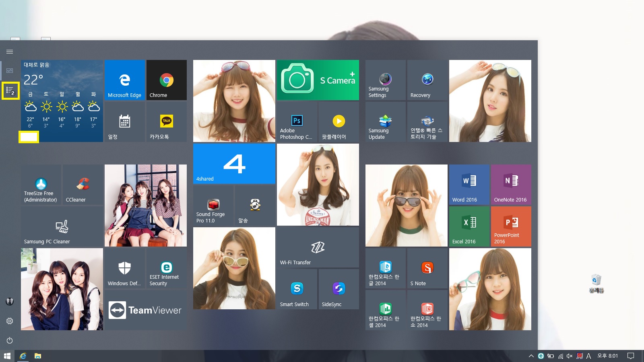Launch the Smart Switch tile

(297, 289)
